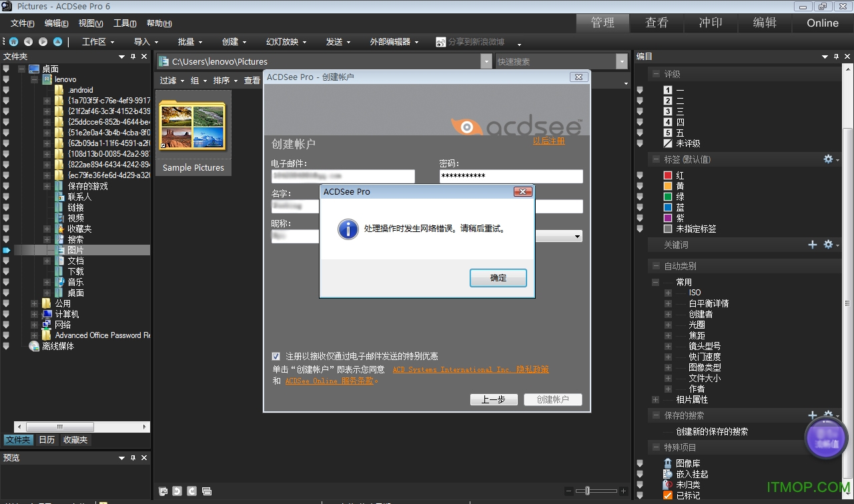The width and height of the screenshot is (854, 504).
Task: Open the path address bar dropdown arrow
Action: pos(486,61)
